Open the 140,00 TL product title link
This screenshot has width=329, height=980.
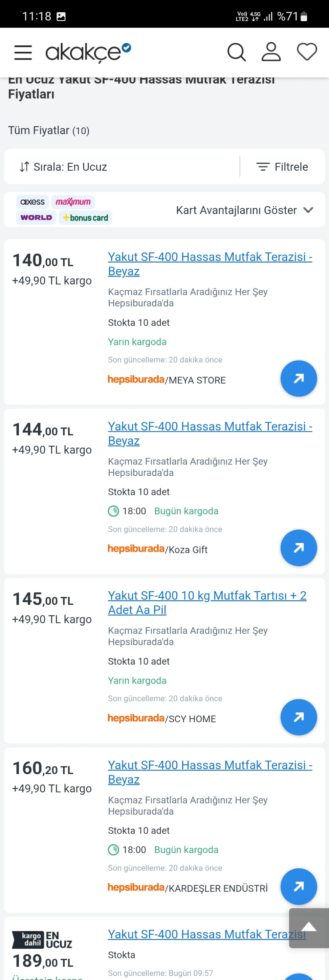210,264
